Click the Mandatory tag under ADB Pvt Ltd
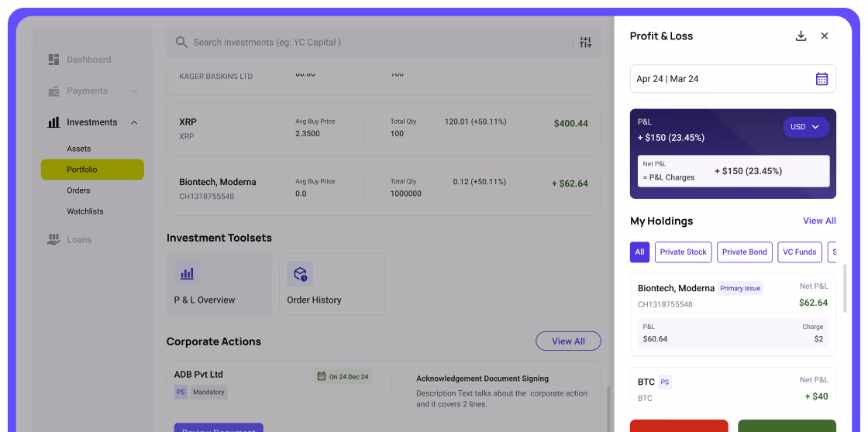 [x=208, y=393]
